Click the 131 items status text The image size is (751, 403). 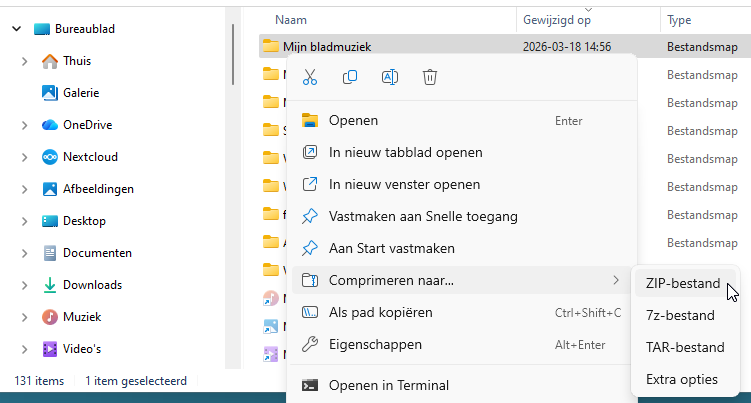[x=39, y=381]
